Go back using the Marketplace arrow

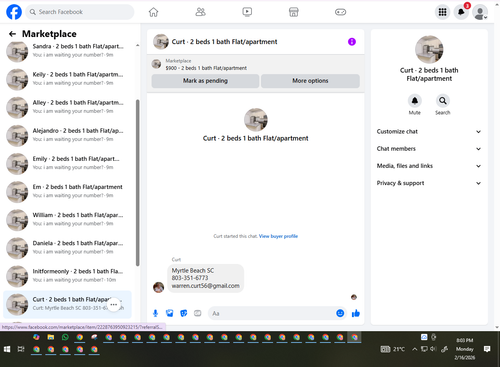[12, 34]
